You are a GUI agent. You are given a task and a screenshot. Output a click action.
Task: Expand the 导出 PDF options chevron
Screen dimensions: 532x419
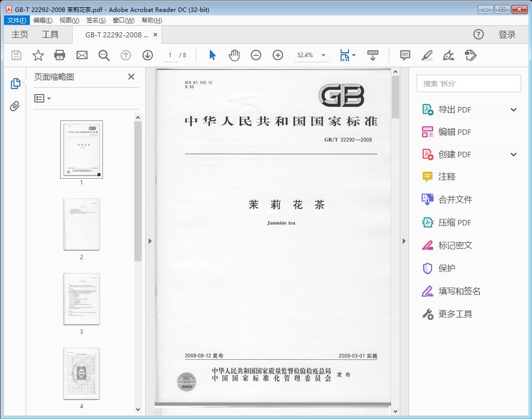point(513,109)
